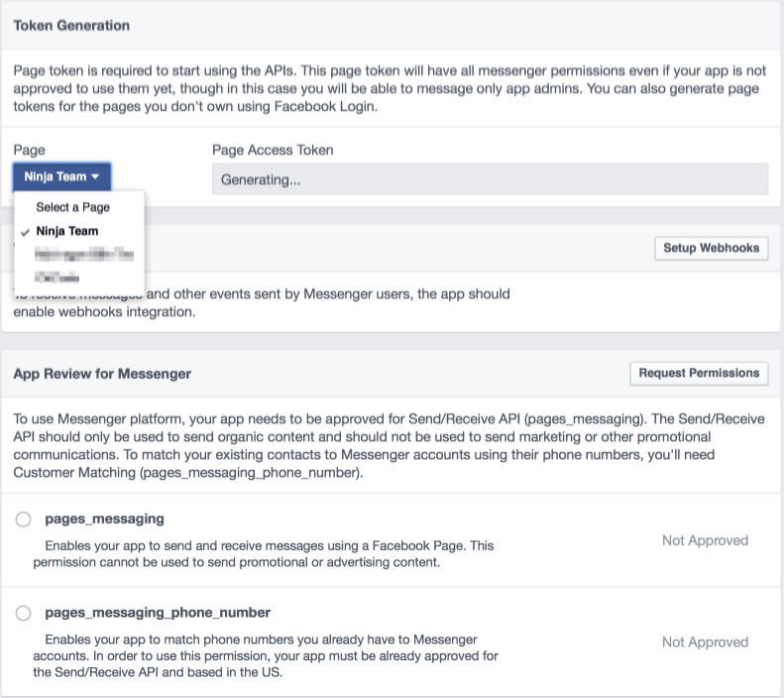The height and width of the screenshot is (698, 784).
Task: Click the App Review for Messenger heading
Action: point(102,374)
